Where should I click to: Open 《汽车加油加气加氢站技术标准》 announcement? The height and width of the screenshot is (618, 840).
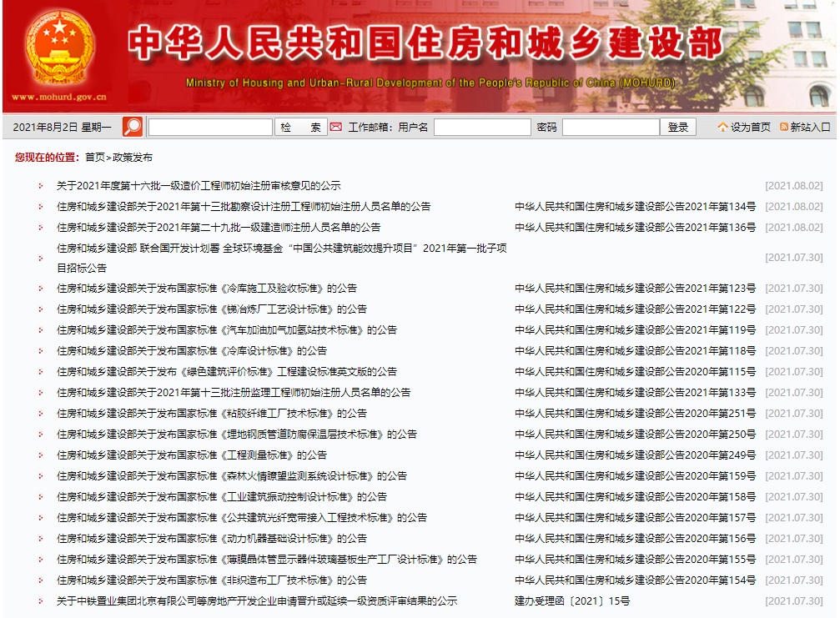coord(227,330)
